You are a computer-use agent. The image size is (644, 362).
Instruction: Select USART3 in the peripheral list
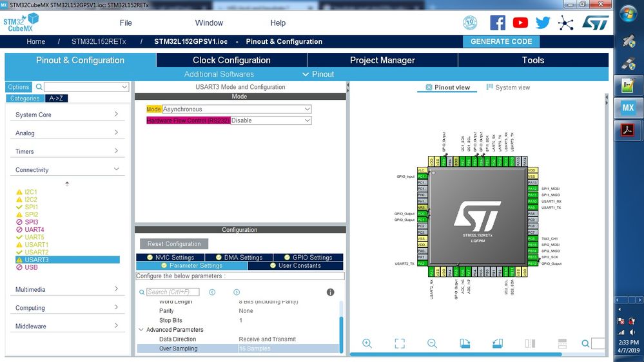click(x=68, y=260)
